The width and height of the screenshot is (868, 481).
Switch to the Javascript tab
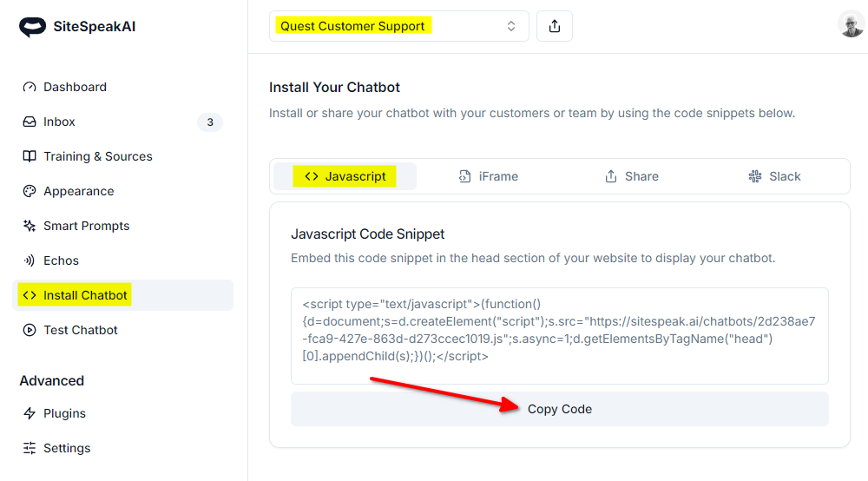[x=345, y=176]
